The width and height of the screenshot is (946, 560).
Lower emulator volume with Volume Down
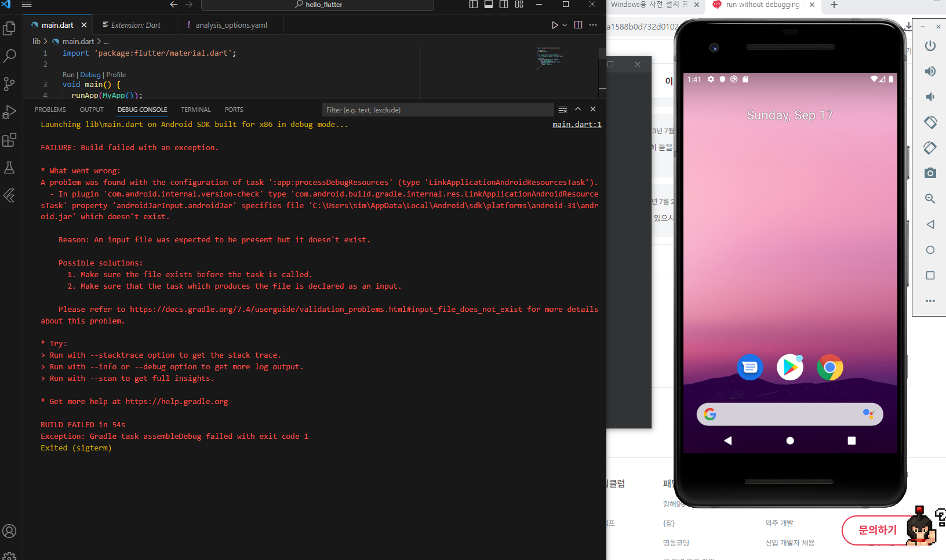[930, 97]
